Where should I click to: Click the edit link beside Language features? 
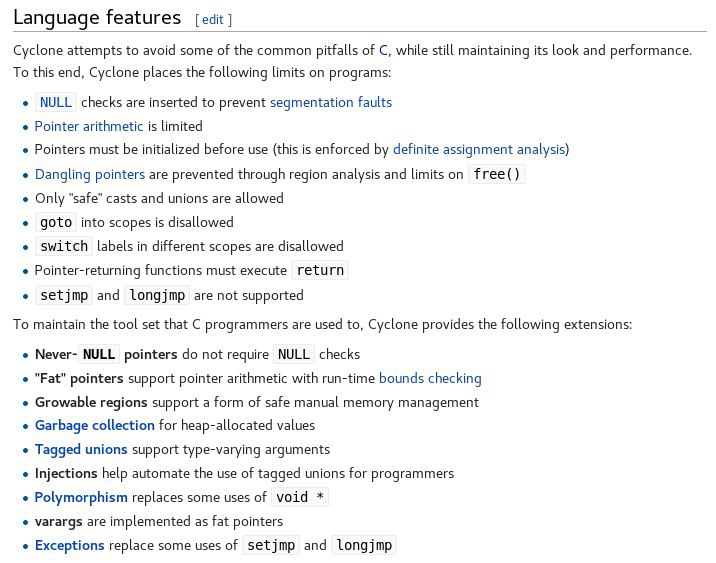pyautogui.click(x=212, y=20)
